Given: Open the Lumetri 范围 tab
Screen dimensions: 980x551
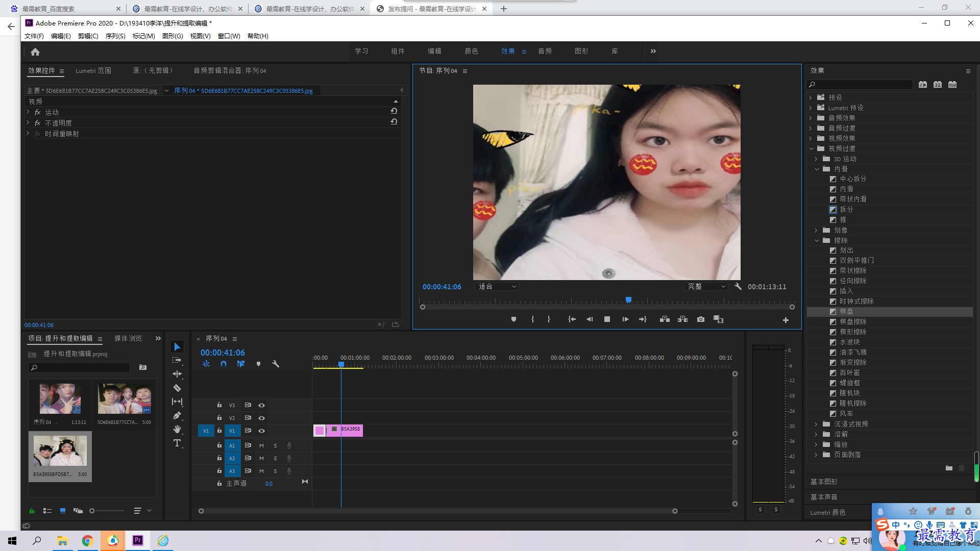Looking at the screenshot, I should tap(93, 70).
